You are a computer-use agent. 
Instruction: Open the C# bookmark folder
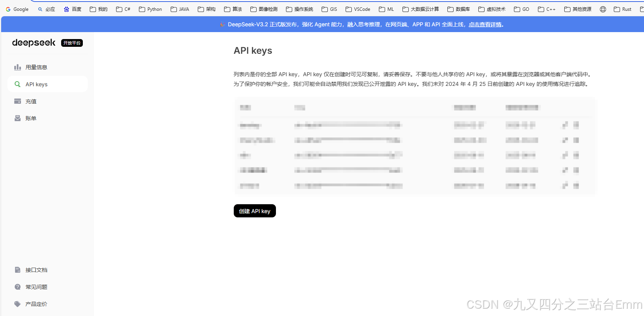(123, 9)
